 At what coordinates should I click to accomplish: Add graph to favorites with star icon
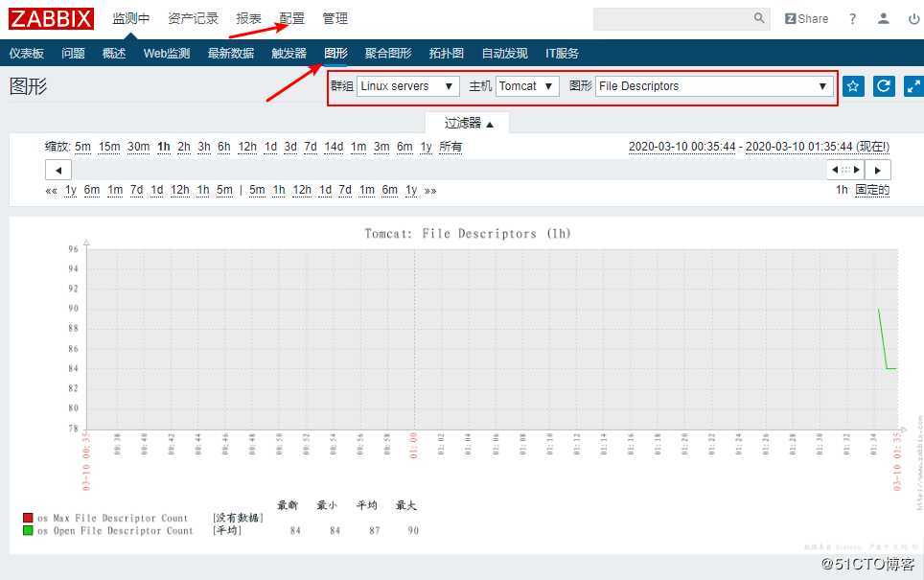852,85
